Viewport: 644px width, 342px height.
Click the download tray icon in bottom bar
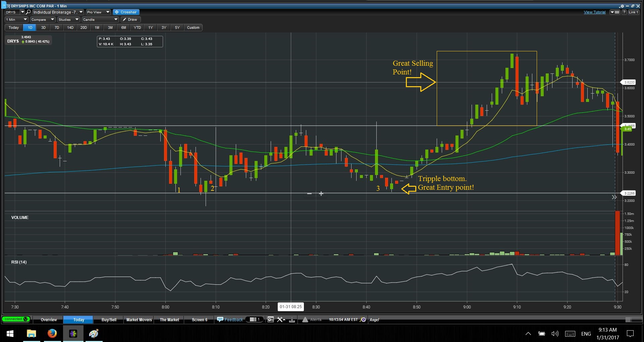pyautogui.click(x=292, y=320)
